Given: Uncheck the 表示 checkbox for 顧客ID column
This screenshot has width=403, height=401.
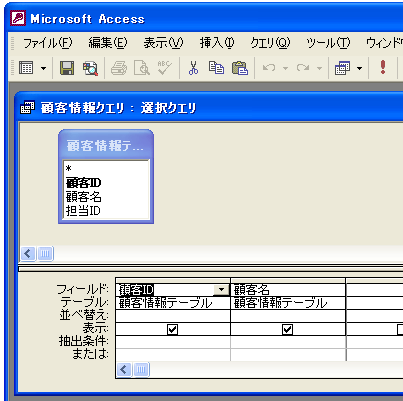Looking at the screenshot, I should tap(172, 329).
